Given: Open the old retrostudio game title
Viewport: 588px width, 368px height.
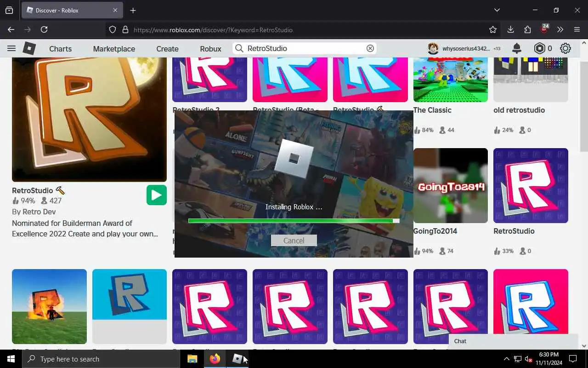Looking at the screenshot, I should click(x=519, y=110).
